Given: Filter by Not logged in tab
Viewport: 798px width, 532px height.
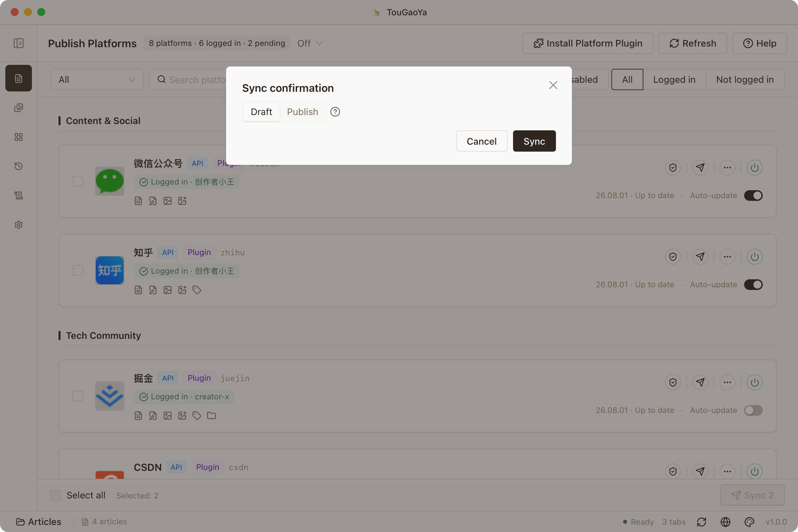Looking at the screenshot, I should click(x=745, y=80).
